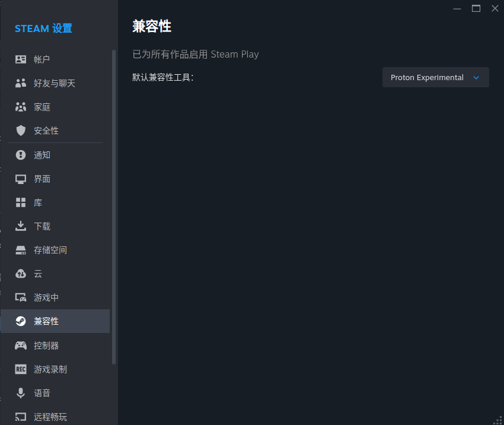Click the 游戏录制 REC icon
Image resolution: width=504 pixels, height=425 pixels.
(x=21, y=369)
